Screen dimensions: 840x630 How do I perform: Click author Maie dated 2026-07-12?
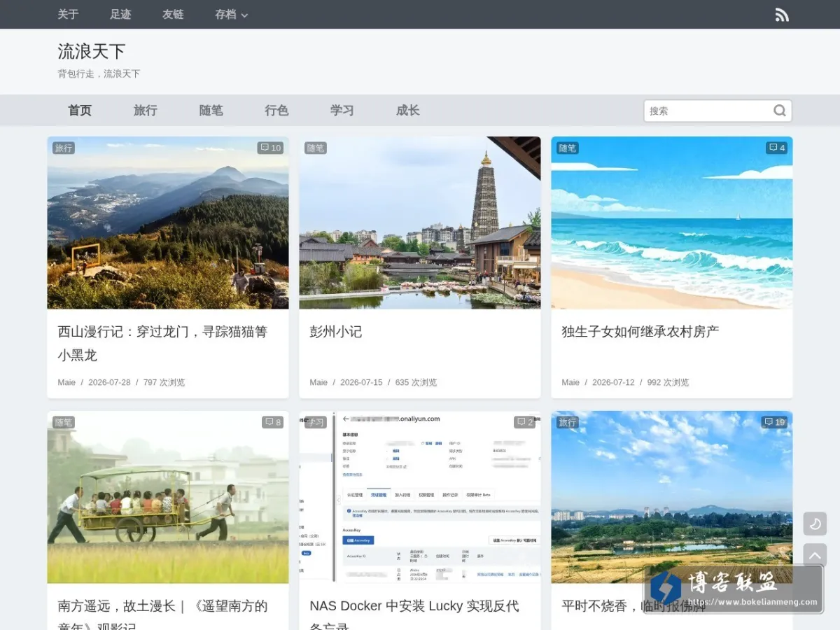pyautogui.click(x=570, y=382)
